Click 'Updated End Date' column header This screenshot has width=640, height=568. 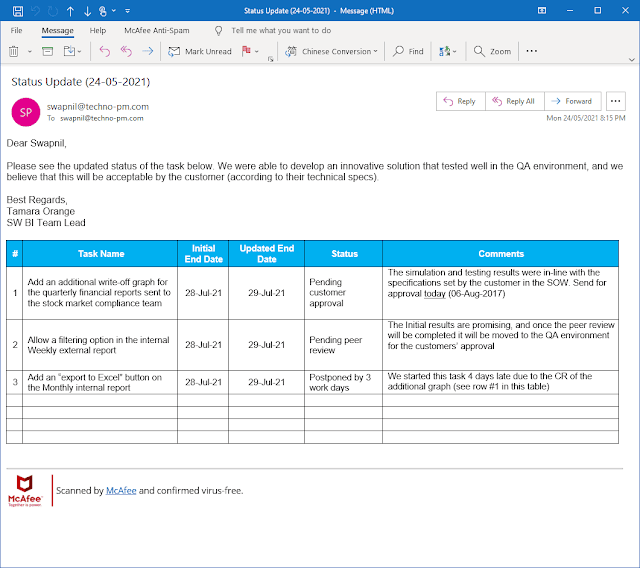coord(267,254)
